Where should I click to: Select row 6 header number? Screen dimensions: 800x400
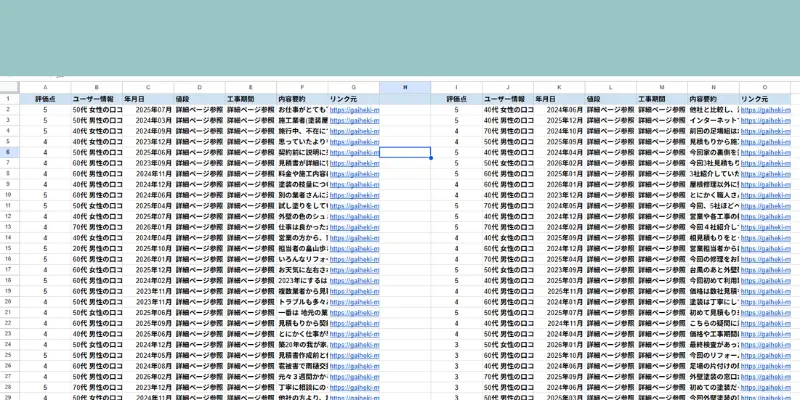click(8, 152)
